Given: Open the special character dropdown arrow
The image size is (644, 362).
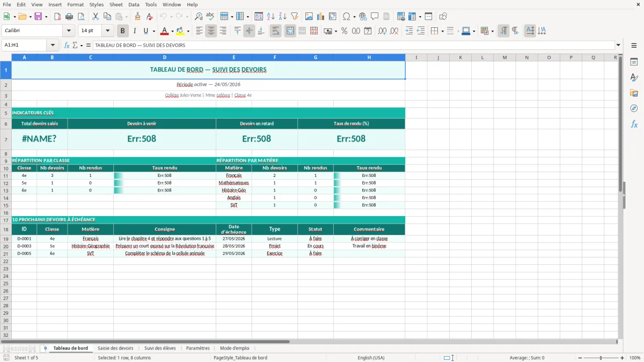Looking at the screenshot, I should click(354, 17).
